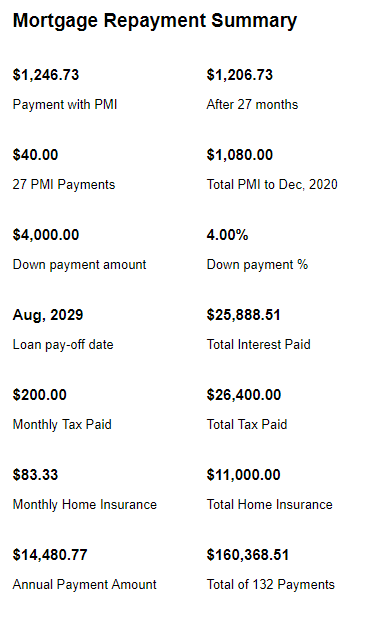Select the $1,080.00 total PMI value

[240, 155]
